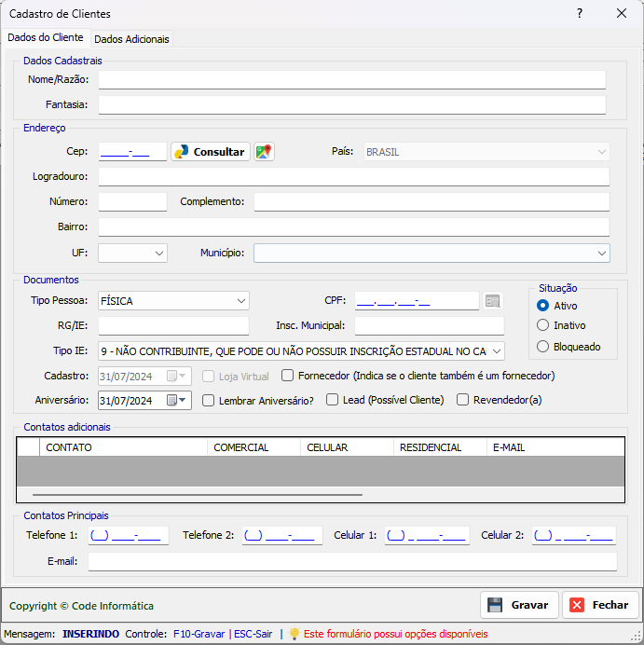The width and height of the screenshot is (644, 645).
Task: Click the Fechar button
Action: pos(600,605)
